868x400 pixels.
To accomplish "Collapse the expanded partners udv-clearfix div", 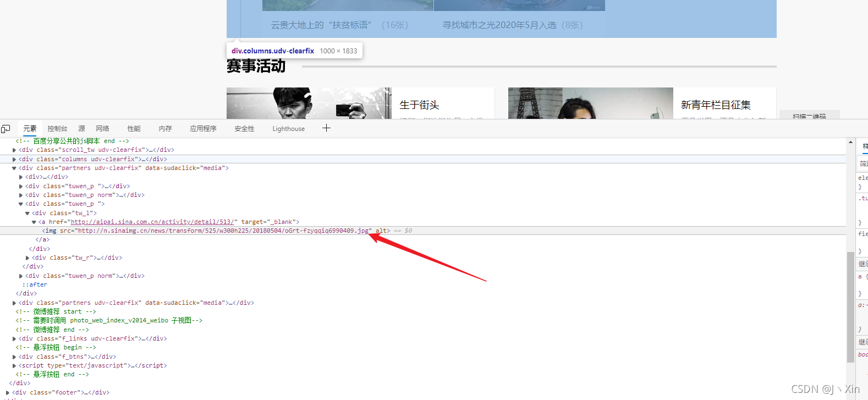I will pos(14,168).
